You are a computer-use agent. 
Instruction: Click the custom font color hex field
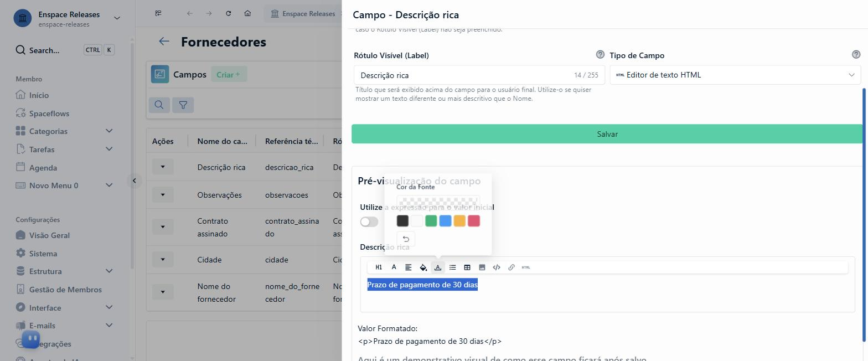pyautogui.click(x=438, y=202)
